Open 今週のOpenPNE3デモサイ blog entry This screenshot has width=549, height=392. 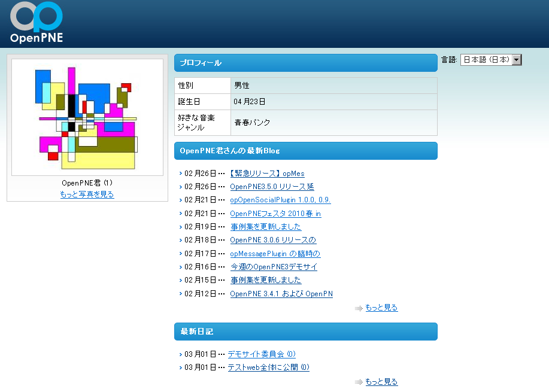274,267
